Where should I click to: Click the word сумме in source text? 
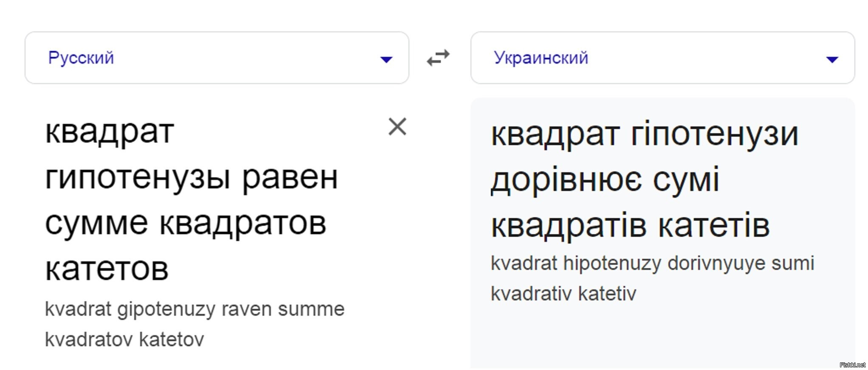tap(96, 224)
